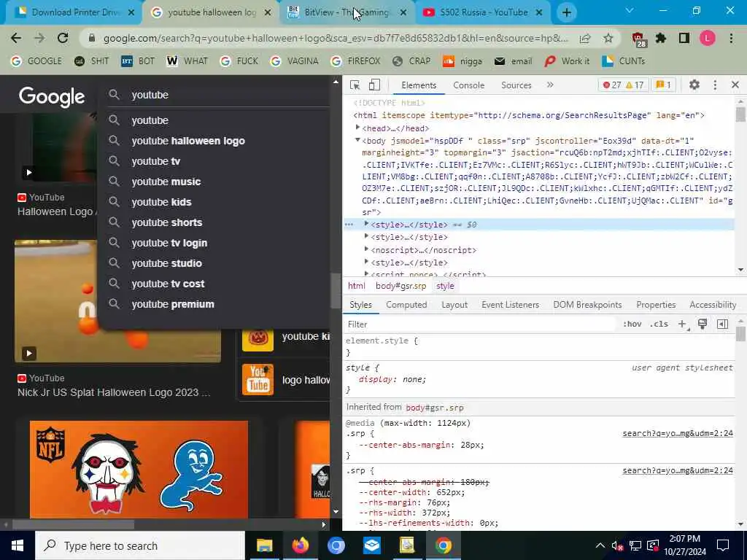Click the Google logo on search page
The width and height of the screenshot is (747, 560).
[52, 97]
